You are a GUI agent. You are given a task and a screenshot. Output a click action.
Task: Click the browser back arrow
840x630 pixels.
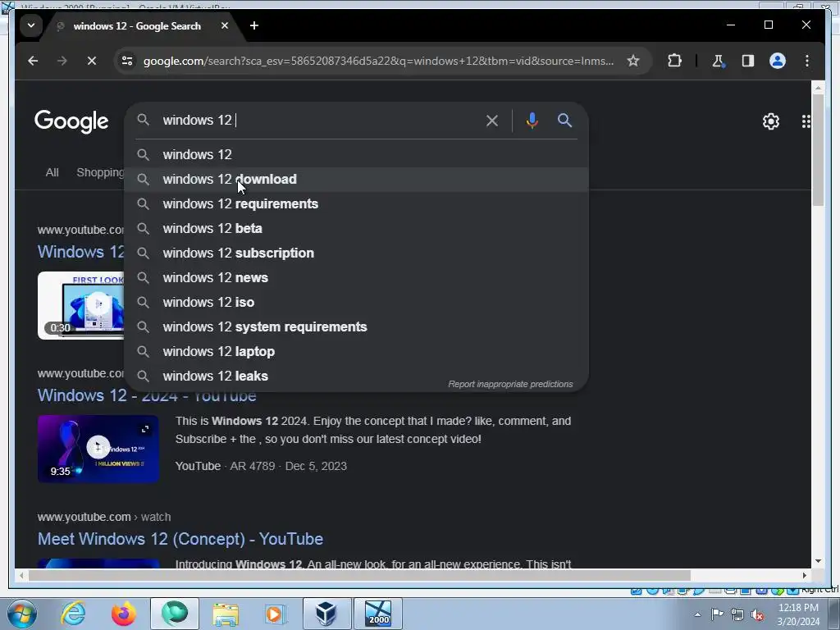point(33,61)
